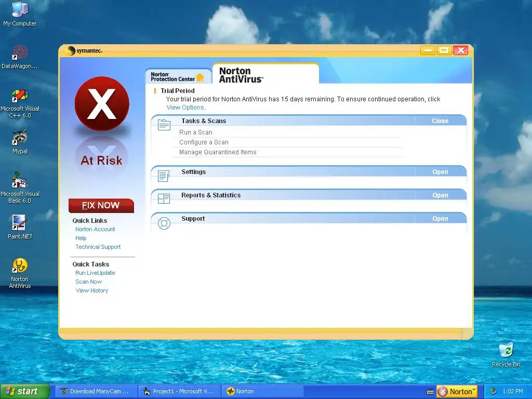
Task: Click the Norton taskbar window button
Action: click(x=263, y=392)
